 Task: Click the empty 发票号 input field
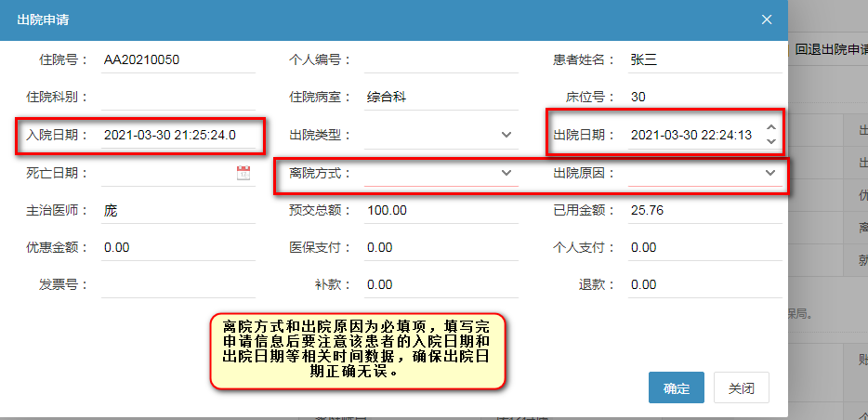point(177,285)
